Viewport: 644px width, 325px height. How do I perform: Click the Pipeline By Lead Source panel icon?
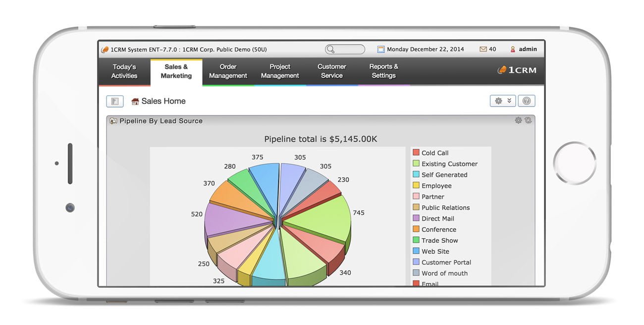(x=113, y=121)
